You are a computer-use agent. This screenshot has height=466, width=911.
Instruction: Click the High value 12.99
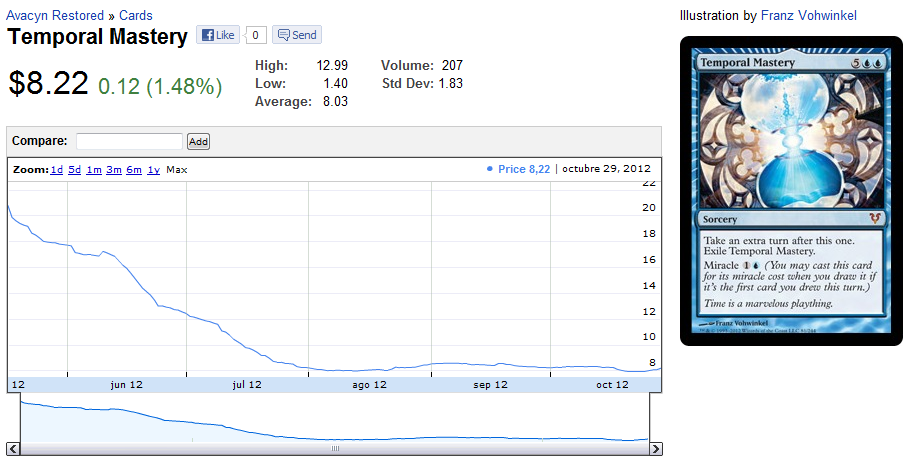332,65
